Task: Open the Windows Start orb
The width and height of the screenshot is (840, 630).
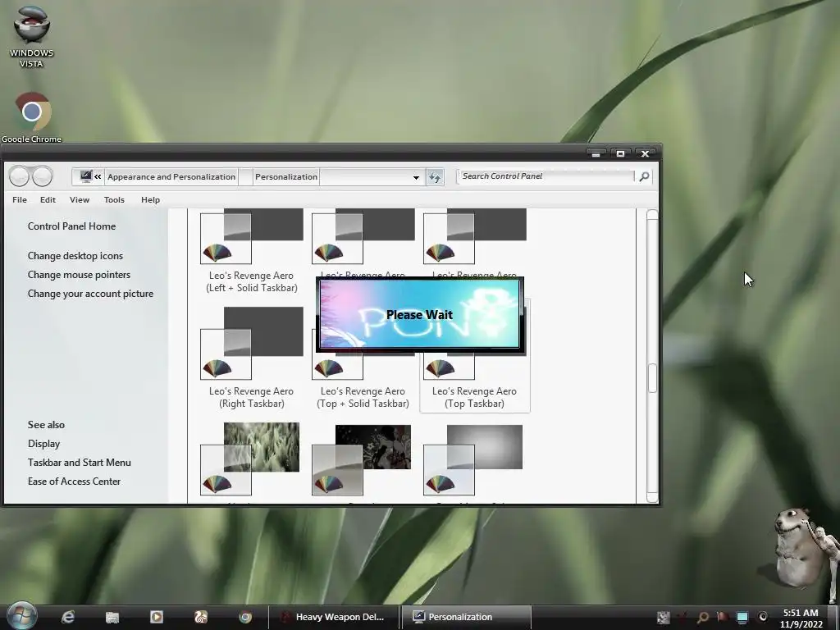Action: coord(21,615)
